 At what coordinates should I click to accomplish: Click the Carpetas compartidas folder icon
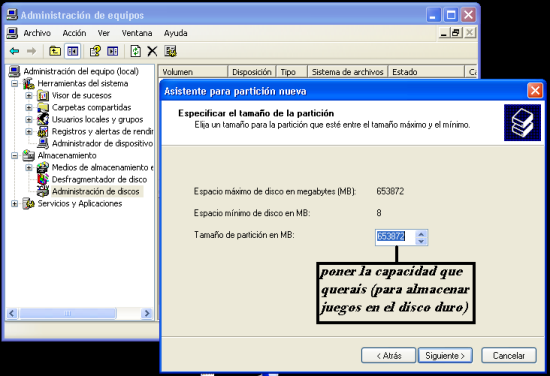click(43, 107)
